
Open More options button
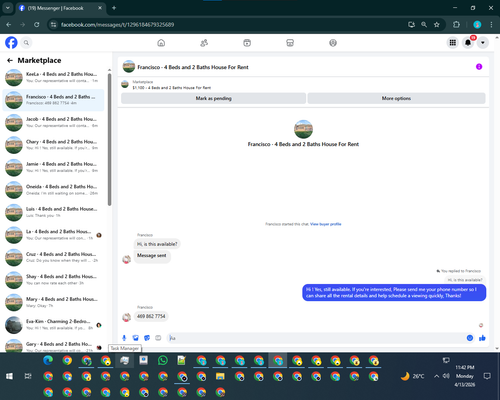pyautogui.click(x=396, y=98)
